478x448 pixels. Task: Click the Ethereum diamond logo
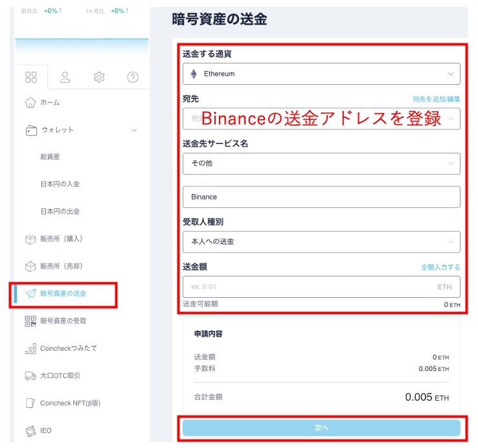tap(194, 74)
